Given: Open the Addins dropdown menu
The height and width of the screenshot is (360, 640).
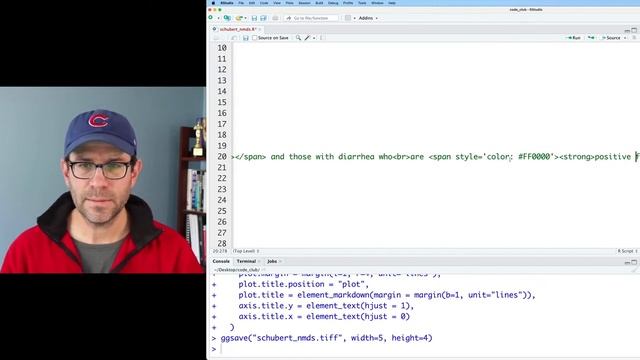Looking at the screenshot, I should click(368, 18).
